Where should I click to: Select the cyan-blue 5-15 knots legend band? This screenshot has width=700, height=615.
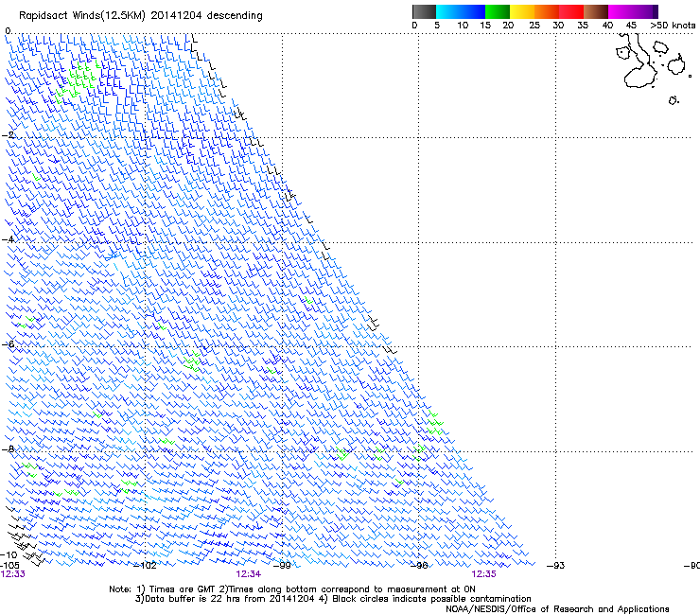(461, 11)
